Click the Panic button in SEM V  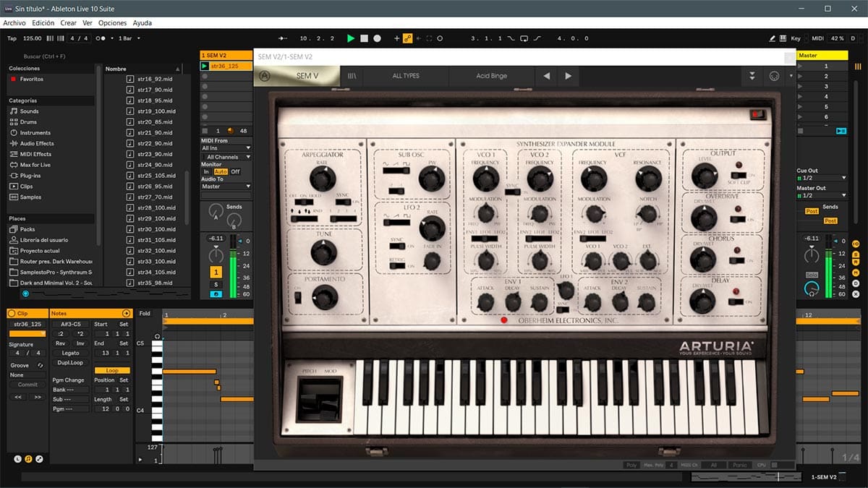[x=739, y=465]
